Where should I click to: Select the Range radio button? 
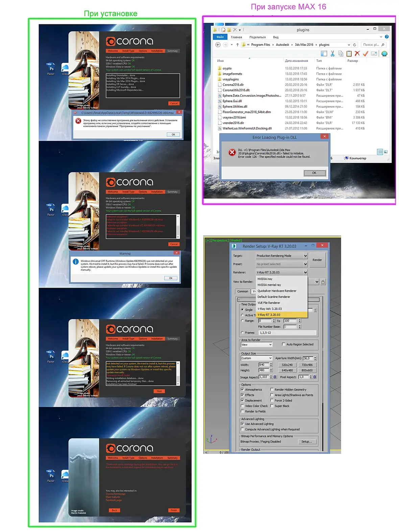click(x=242, y=320)
